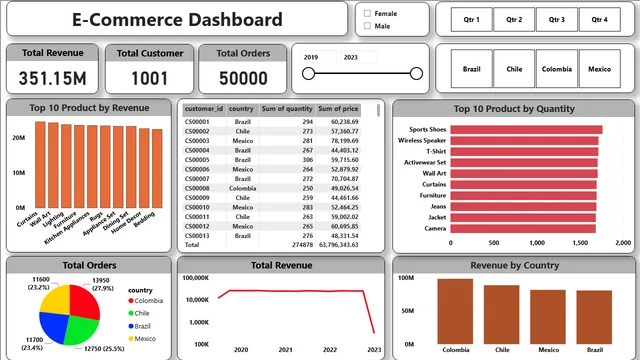640x360 pixels.
Task: Select the Qtr 1 slicer button
Action: point(471,19)
